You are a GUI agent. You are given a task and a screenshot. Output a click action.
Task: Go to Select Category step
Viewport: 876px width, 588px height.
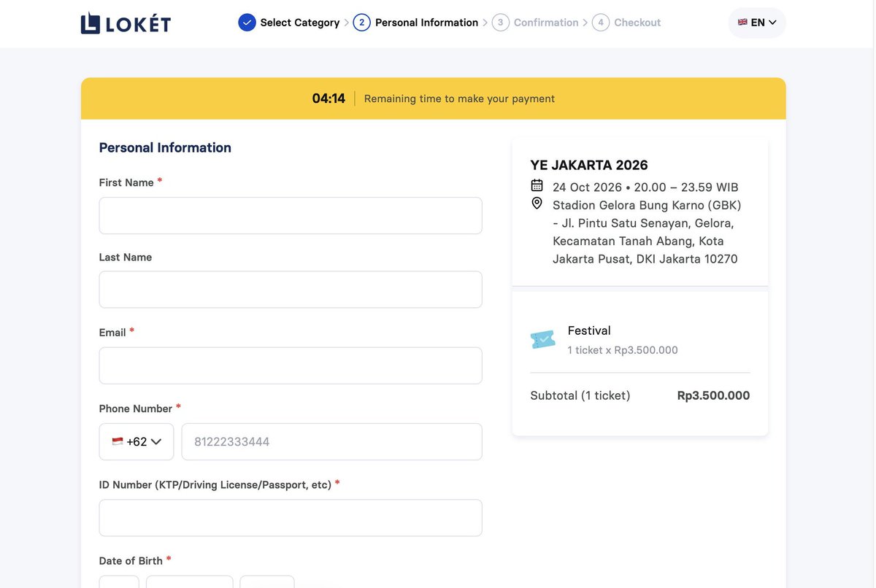coord(299,23)
